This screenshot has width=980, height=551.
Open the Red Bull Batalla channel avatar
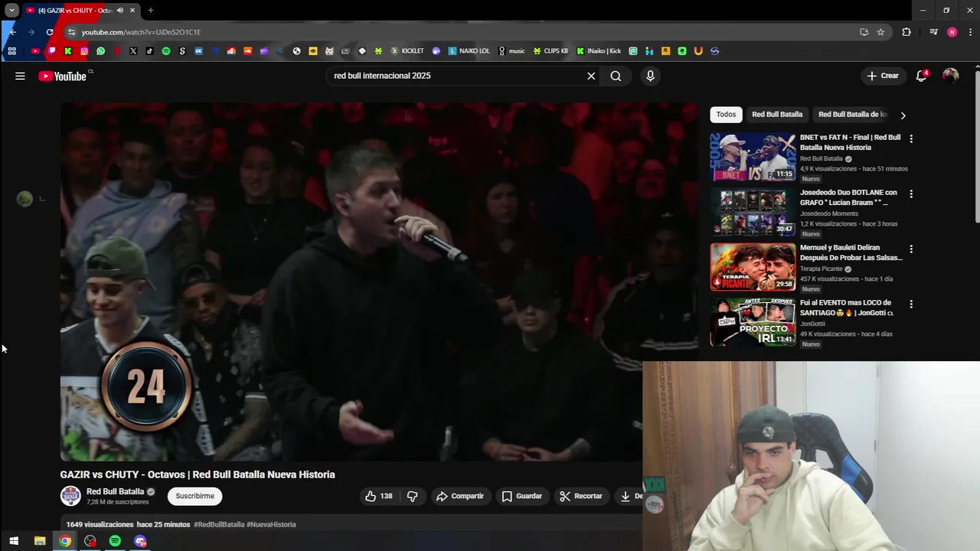click(70, 496)
